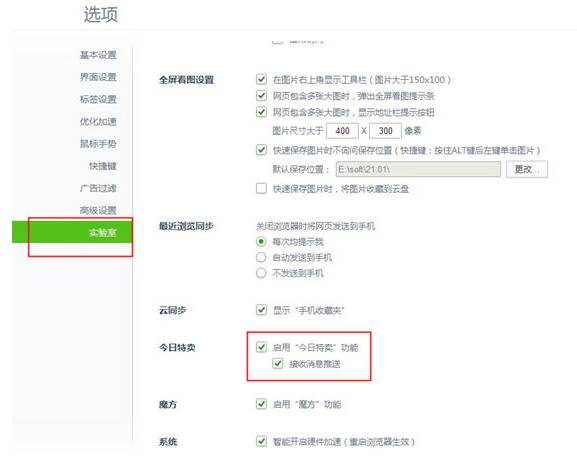The image size is (577, 459).
Task: Open 高级设置 page
Action: pyautogui.click(x=98, y=211)
